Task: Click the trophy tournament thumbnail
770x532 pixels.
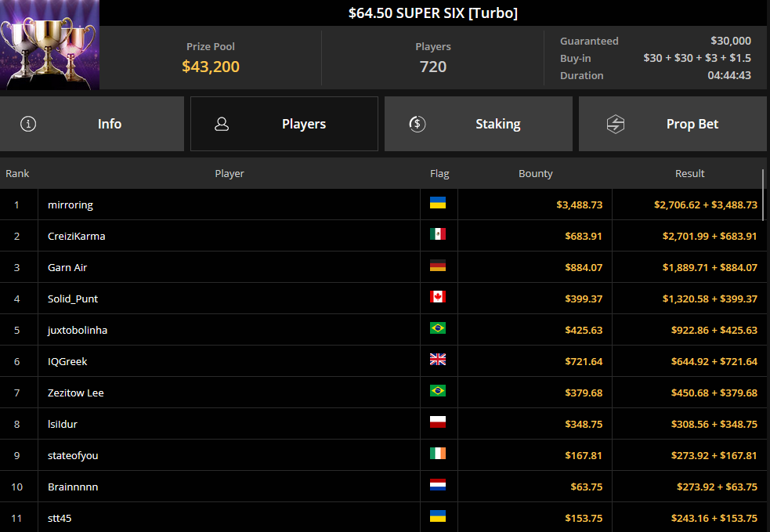Action: pyautogui.click(x=49, y=45)
